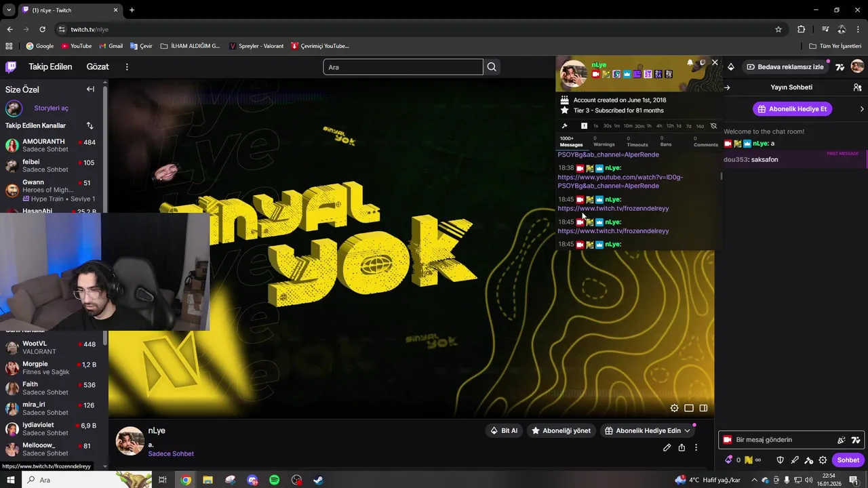The image size is (868, 488).
Task: Open chat community users icon
Action: [857, 87]
